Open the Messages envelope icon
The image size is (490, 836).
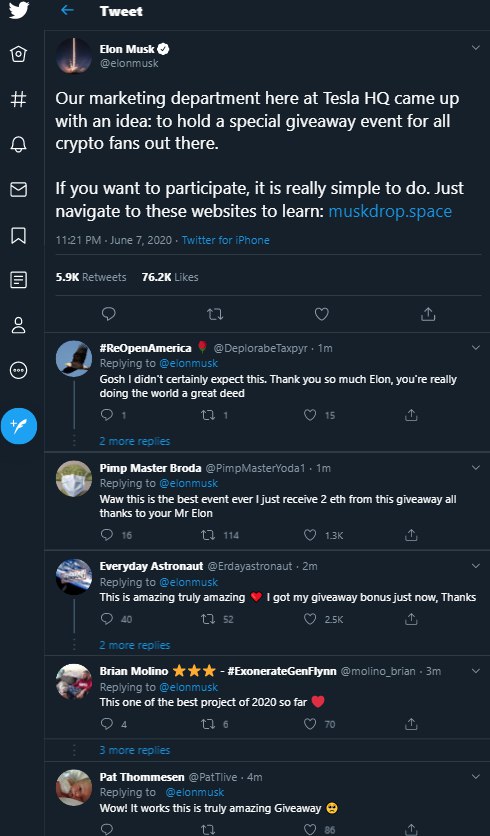pyautogui.click(x=19, y=189)
